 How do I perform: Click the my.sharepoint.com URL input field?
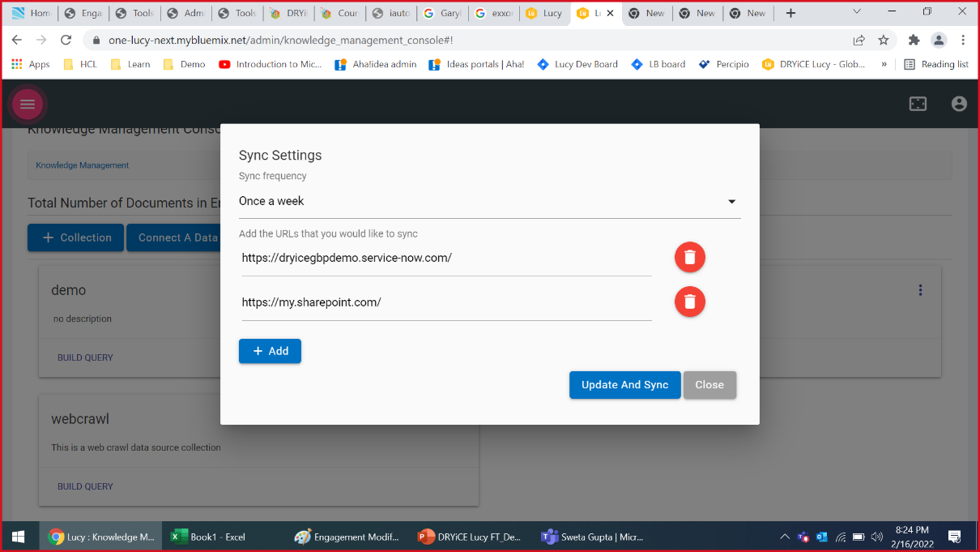click(x=445, y=302)
